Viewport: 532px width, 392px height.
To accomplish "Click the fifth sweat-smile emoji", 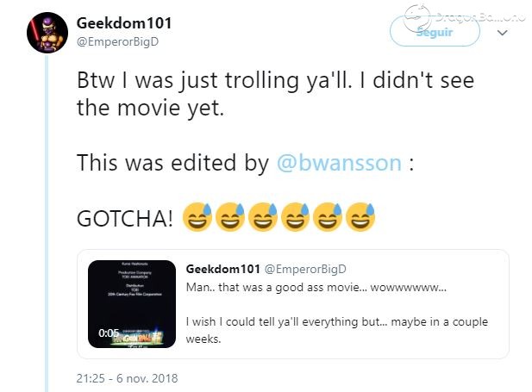I will coord(328,217).
